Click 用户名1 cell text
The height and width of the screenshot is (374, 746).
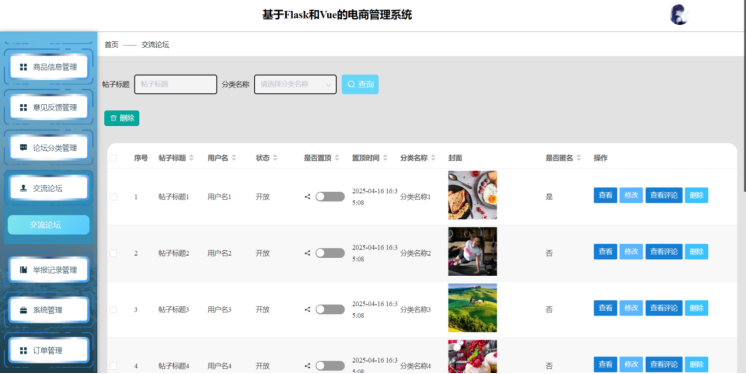pyautogui.click(x=219, y=197)
